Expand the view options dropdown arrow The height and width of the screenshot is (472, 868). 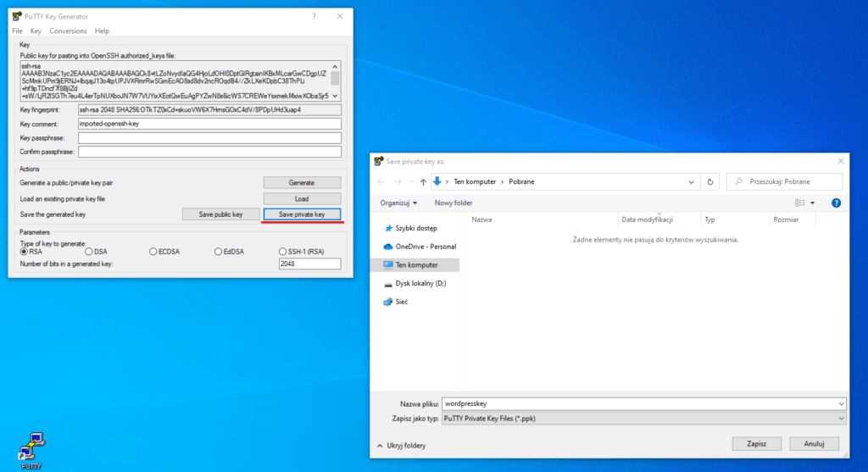pos(812,203)
